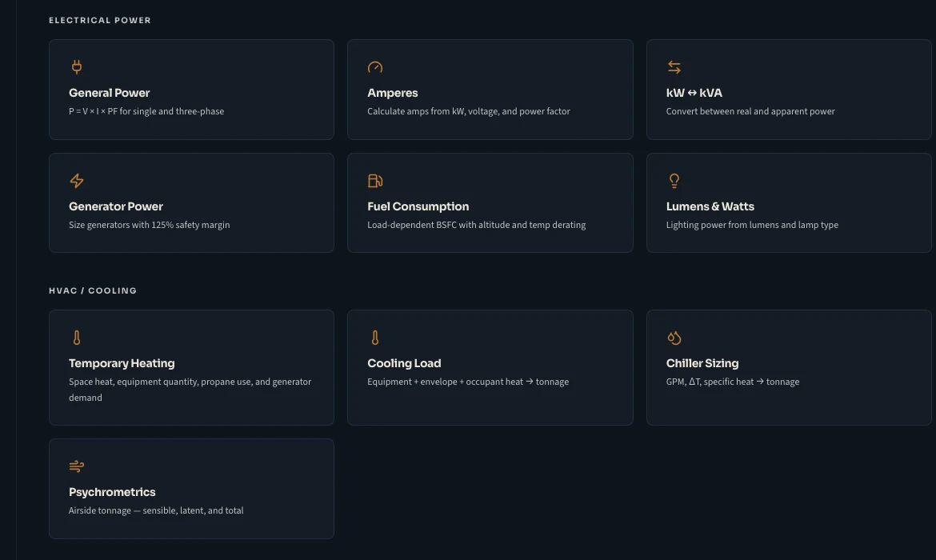This screenshot has height=560, width=936.
Task: Click 'Airside tonnage — sensible, latent' text
Action: [x=156, y=511]
